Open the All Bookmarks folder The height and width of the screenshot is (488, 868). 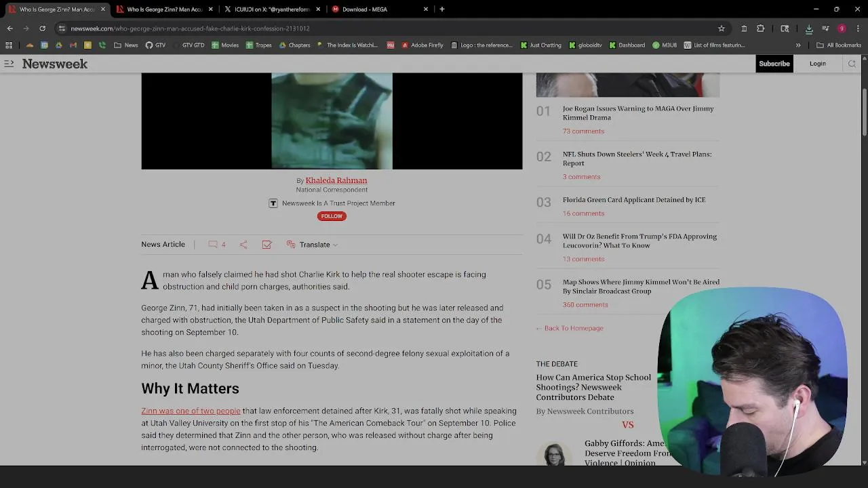(x=839, y=45)
